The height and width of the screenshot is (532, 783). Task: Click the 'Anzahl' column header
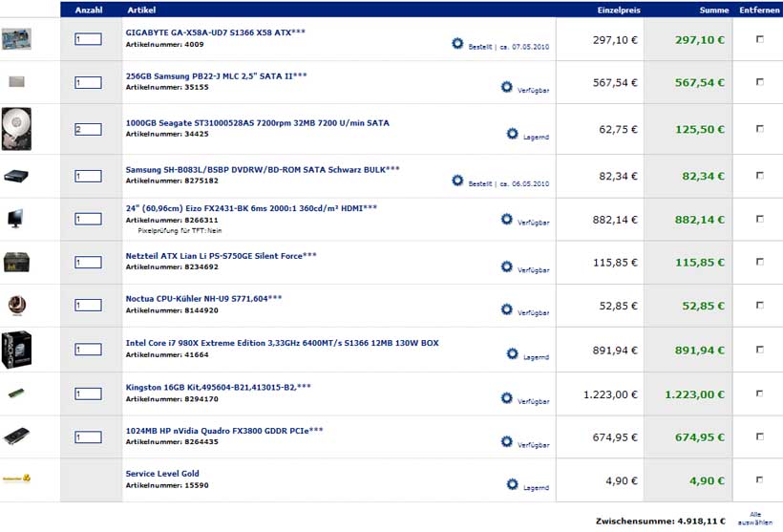(x=89, y=10)
